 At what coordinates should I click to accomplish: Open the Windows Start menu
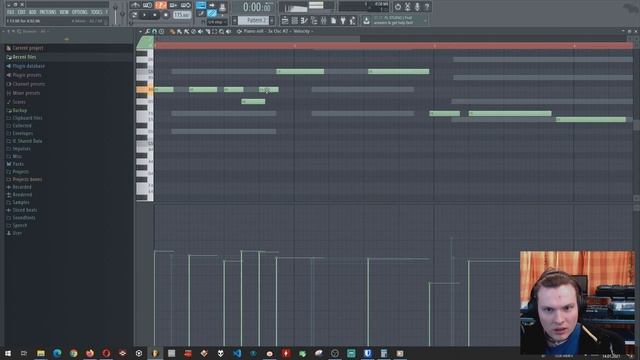(8, 353)
